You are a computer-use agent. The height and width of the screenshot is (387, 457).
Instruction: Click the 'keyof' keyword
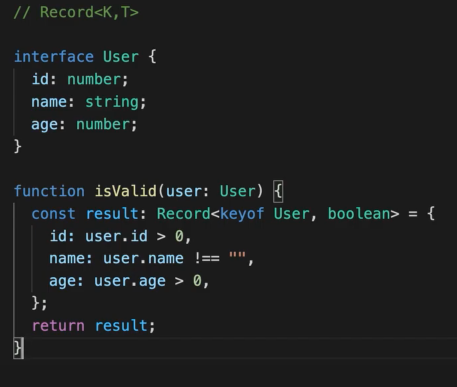tap(242, 214)
